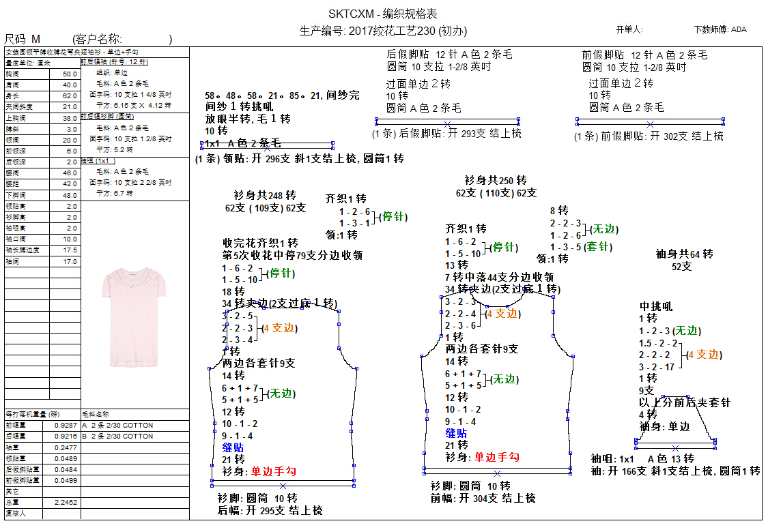This screenshot has width=768, height=532.
Task: Click the '前后幅衫脚 (圆筒)' heading
Action: coord(108,117)
